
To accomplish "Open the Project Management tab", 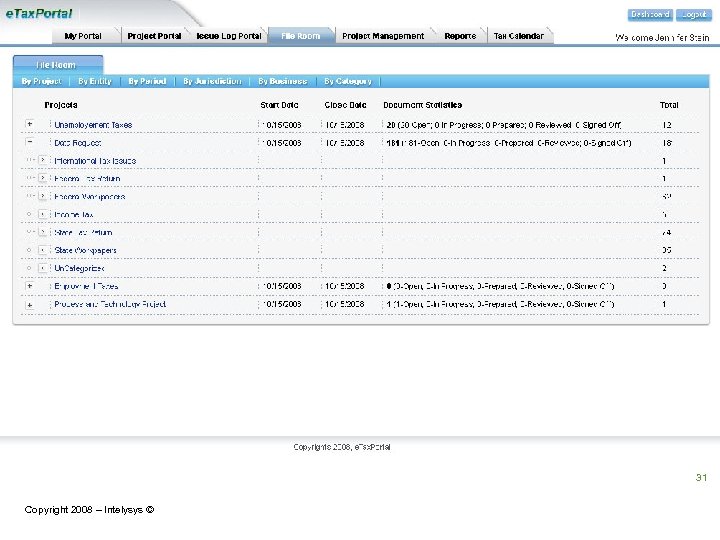I will pos(383,36).
